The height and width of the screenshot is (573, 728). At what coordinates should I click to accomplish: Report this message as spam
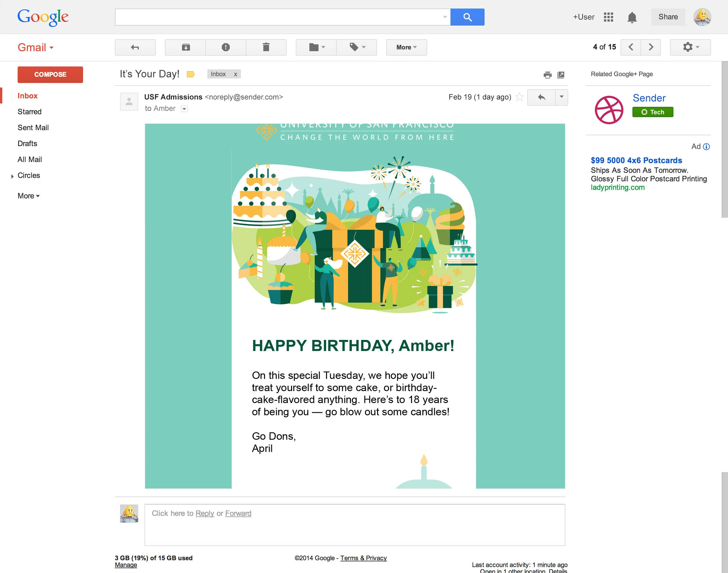[x=226, y=47]
